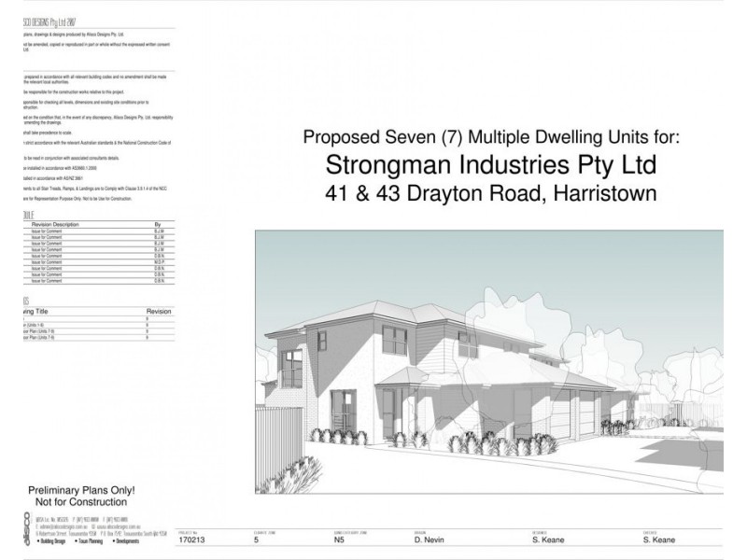Select the climate zone value 5
The image size is (747, 560).
coord(256,539)
